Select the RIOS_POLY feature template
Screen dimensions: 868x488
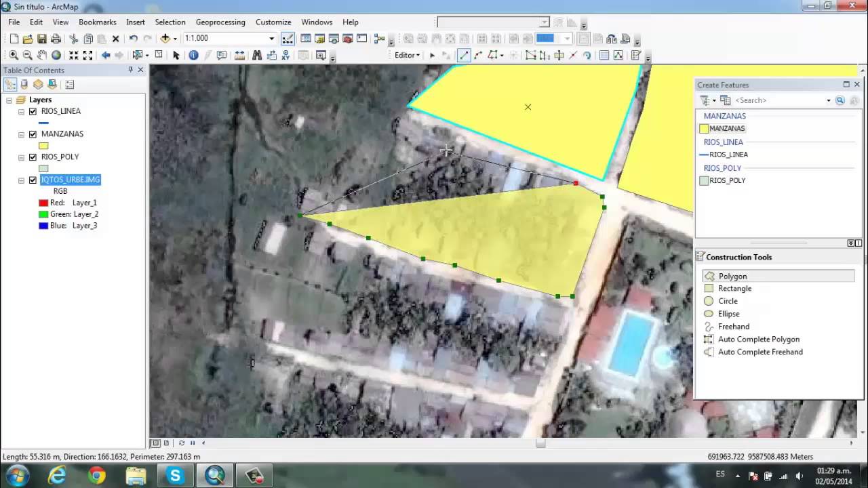723,181
